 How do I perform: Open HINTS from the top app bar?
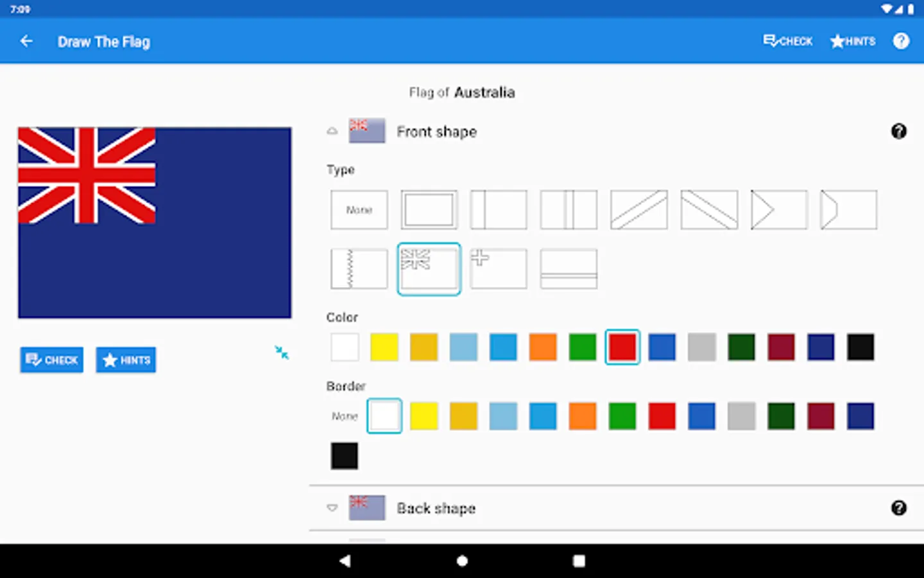853,42
